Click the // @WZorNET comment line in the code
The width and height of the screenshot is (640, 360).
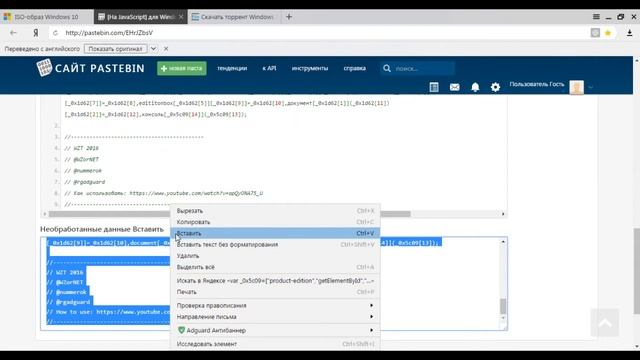[81, 159]
